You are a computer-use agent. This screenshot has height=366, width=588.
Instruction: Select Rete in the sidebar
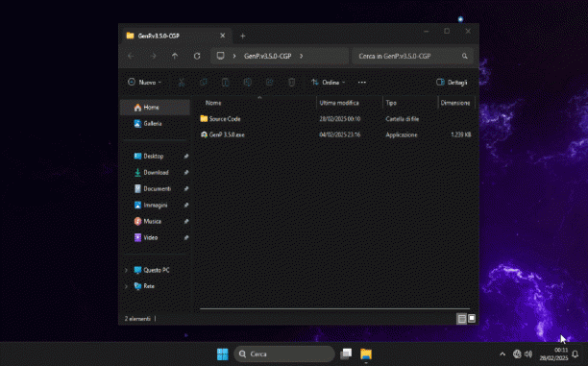click(149, 286)
